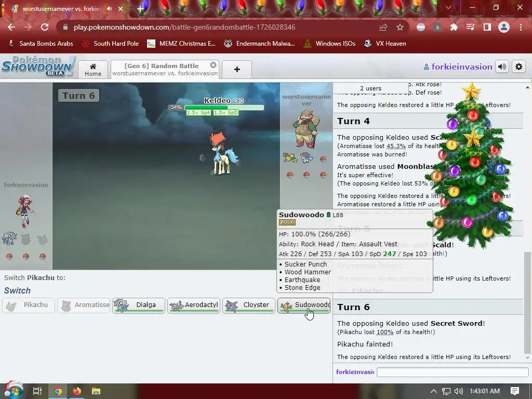This screenshot has height=399, width=532.
Task: Click forkieinvasion's trainer sprite
Action: click(24, 211)
